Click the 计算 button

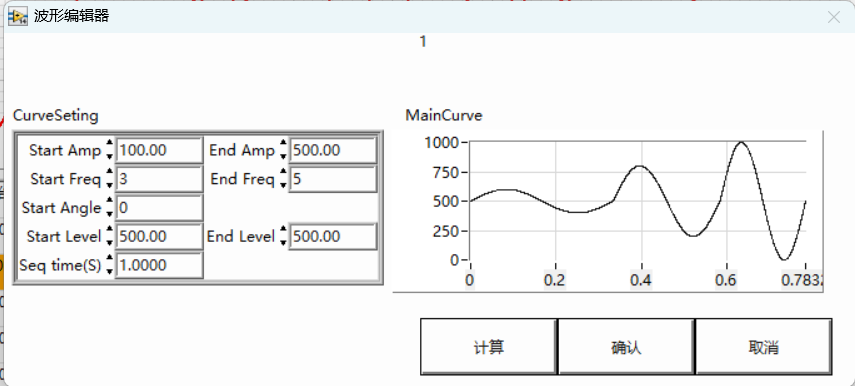489,347
